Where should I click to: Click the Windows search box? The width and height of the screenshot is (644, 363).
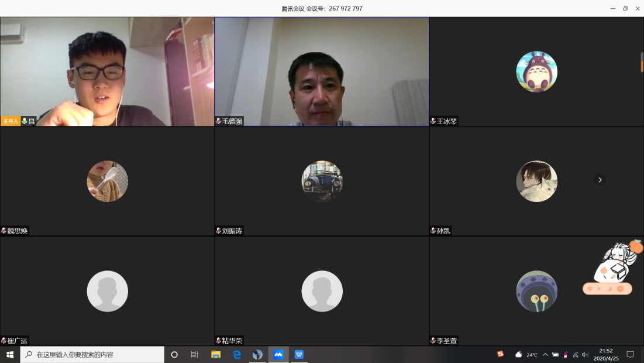(92, 355)
